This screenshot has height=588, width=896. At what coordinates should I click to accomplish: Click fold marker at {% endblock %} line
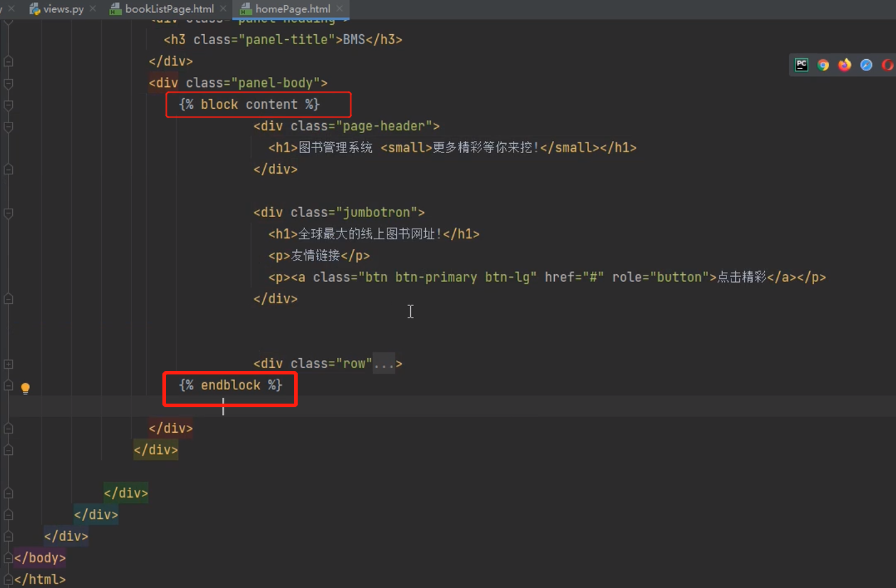point(9,385)
